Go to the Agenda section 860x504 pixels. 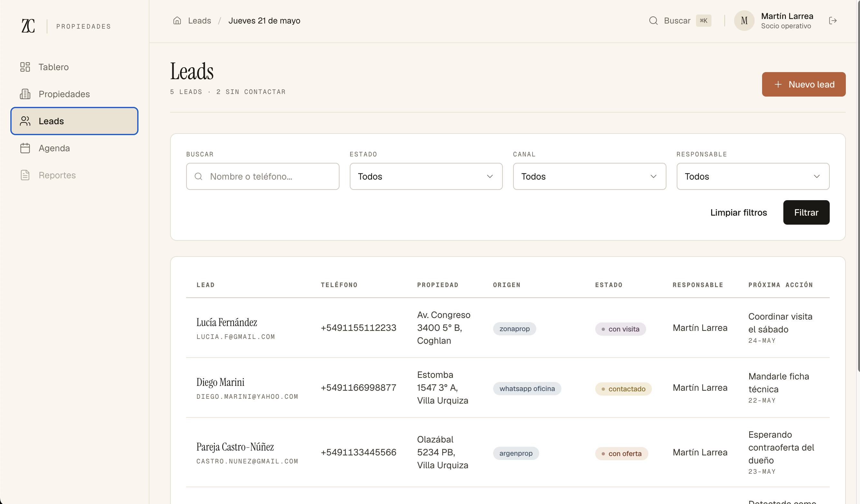pos(74,148)
